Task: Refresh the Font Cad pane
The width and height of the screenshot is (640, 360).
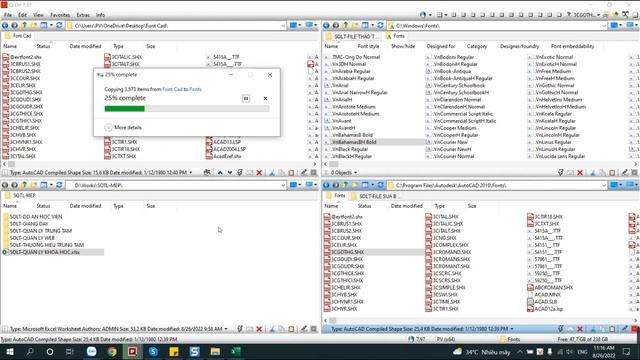Action: point(59,25)
